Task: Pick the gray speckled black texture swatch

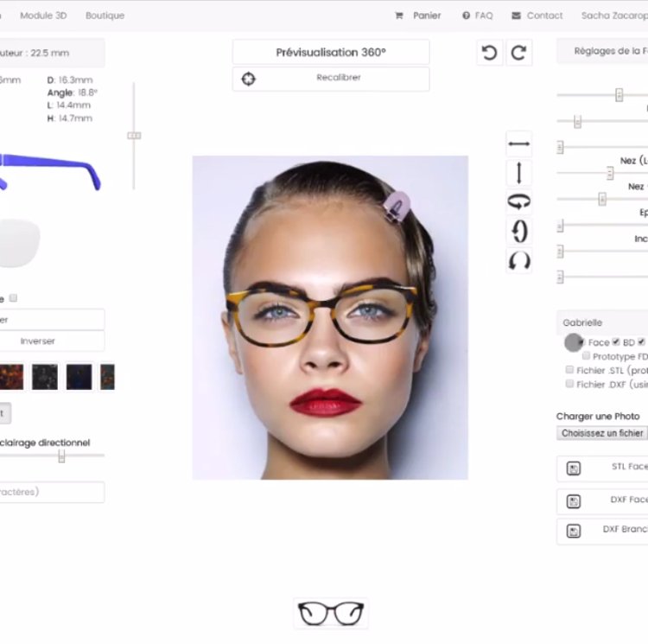Action: [45, 377]
